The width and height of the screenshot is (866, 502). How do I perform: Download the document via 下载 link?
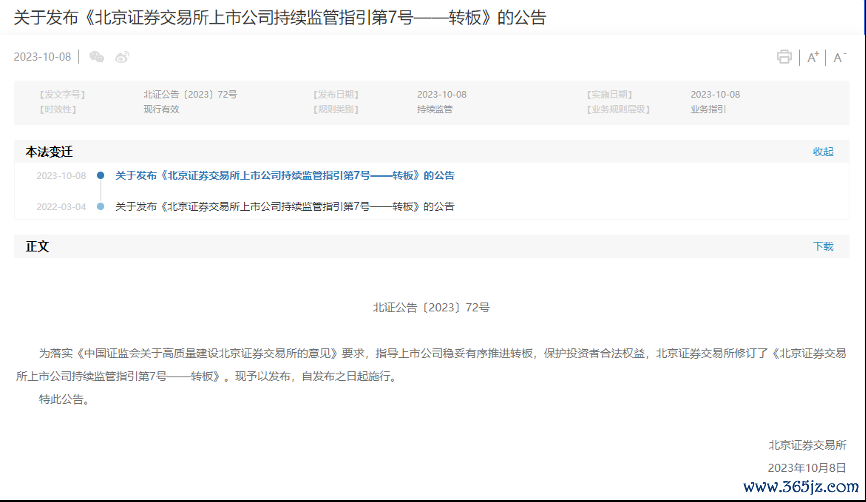pyautogui.click(x=823, y=246)
